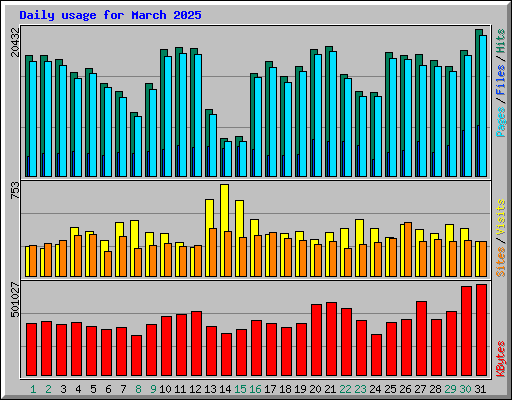Click the 501027 KBytes axis value

coord(15,300)
